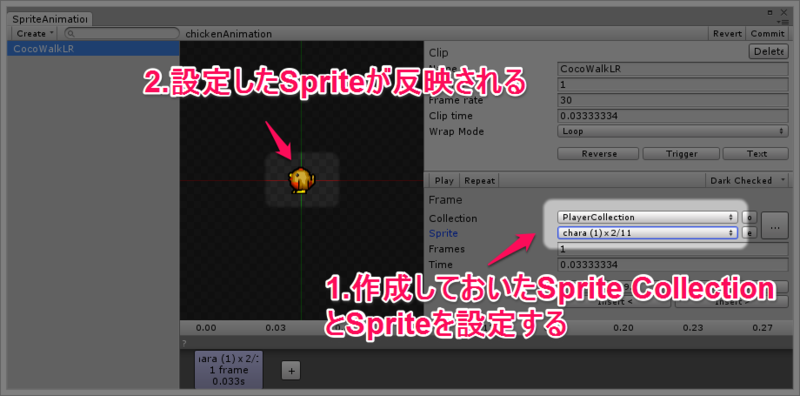Open the Create dropdown menu
This screenshot has height=396, width=800.
pos(34,33)
